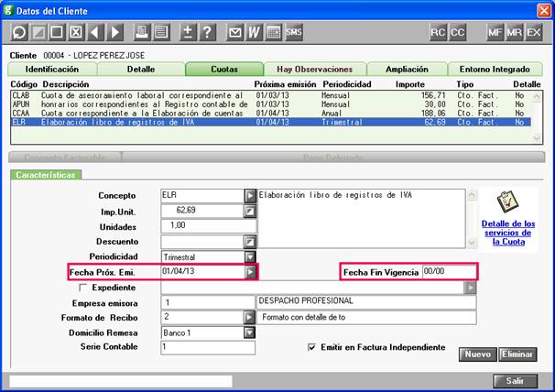The height and width of the screenshot is (392, 555).
Task: Open Detalle de los servicios de la Cuota link
Action: 508,233
